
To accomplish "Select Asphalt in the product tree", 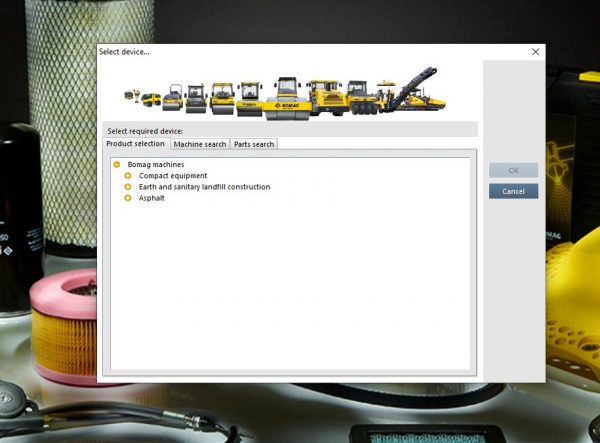I will point(152,198).
